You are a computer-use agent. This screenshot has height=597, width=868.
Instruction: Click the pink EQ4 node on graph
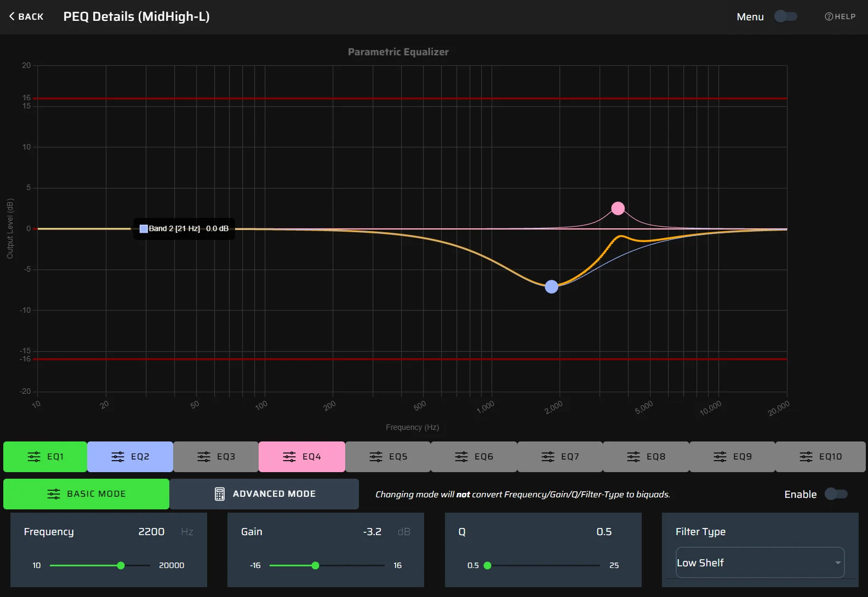[x=618, y=208]
